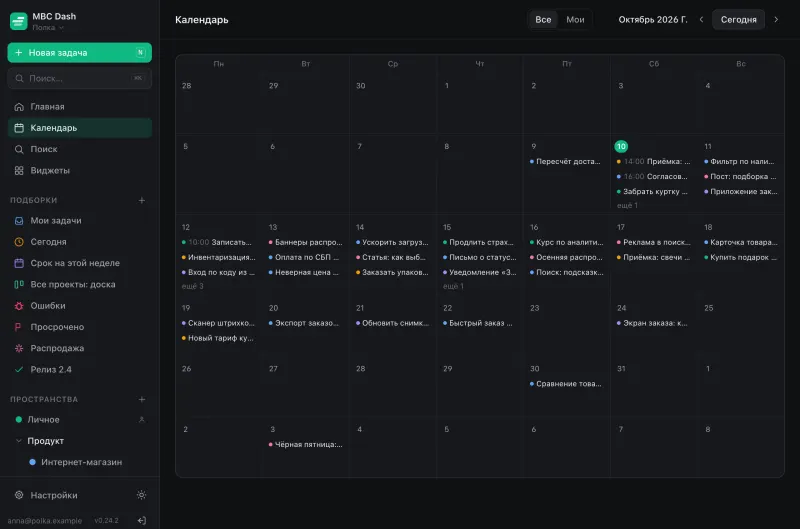Open task Пересчёт доста... on the 9th

[x=565, y=161]
